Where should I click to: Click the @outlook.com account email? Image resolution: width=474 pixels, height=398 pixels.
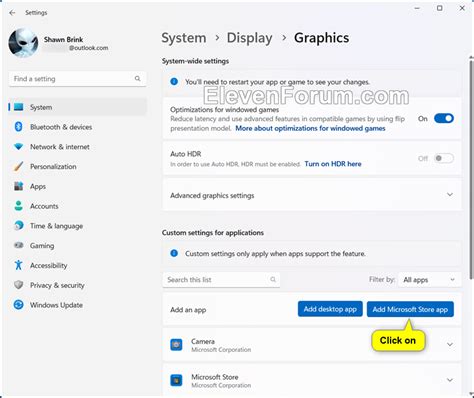pos(88,48)
